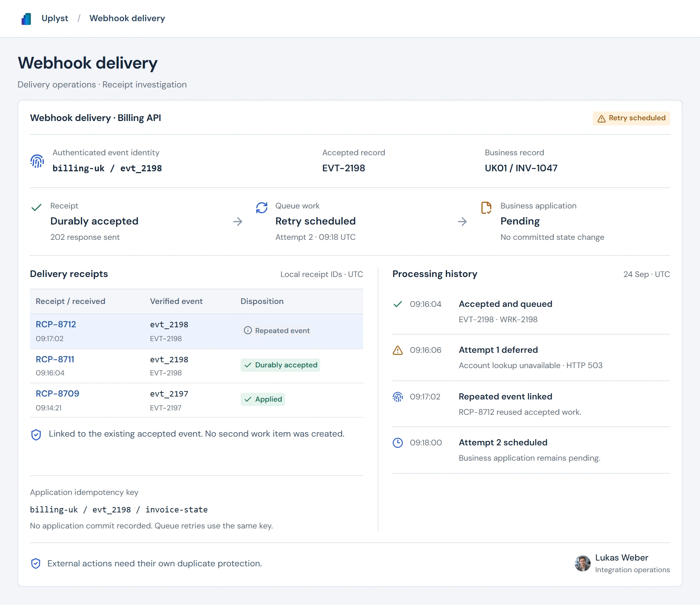Open receipt RCP-8712
The image size is (700, 605).
[x=56, y=324]
